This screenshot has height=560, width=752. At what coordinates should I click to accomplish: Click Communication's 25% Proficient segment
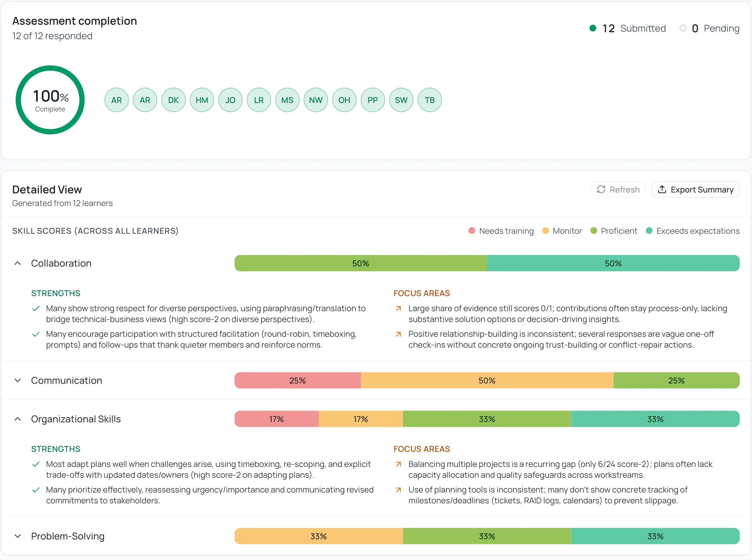pos(677,380)
